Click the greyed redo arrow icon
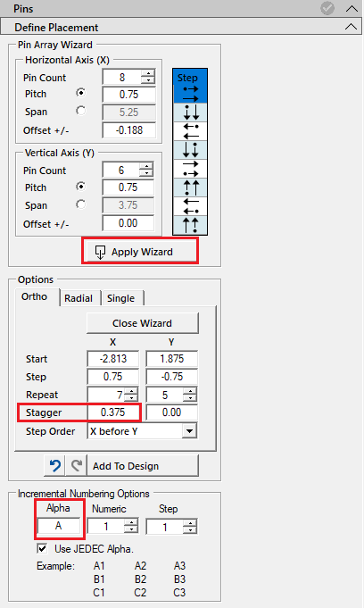Image resolution: width=364 pixels, height=608 pixels. click(x=77, y=465)
